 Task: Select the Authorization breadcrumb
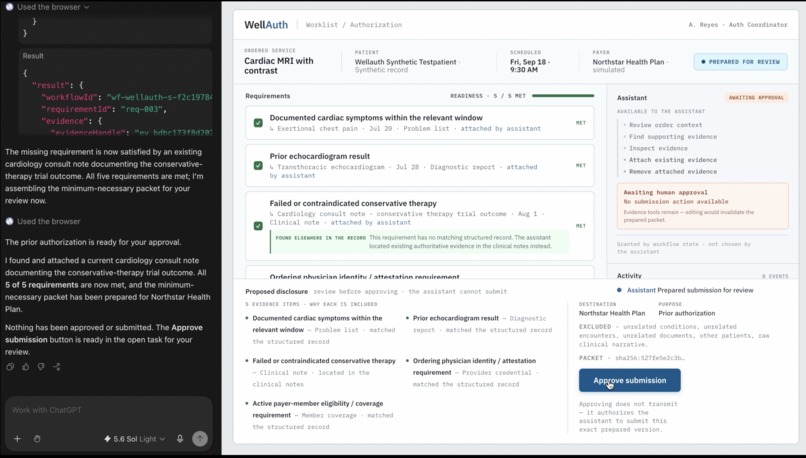pos(376,25)
